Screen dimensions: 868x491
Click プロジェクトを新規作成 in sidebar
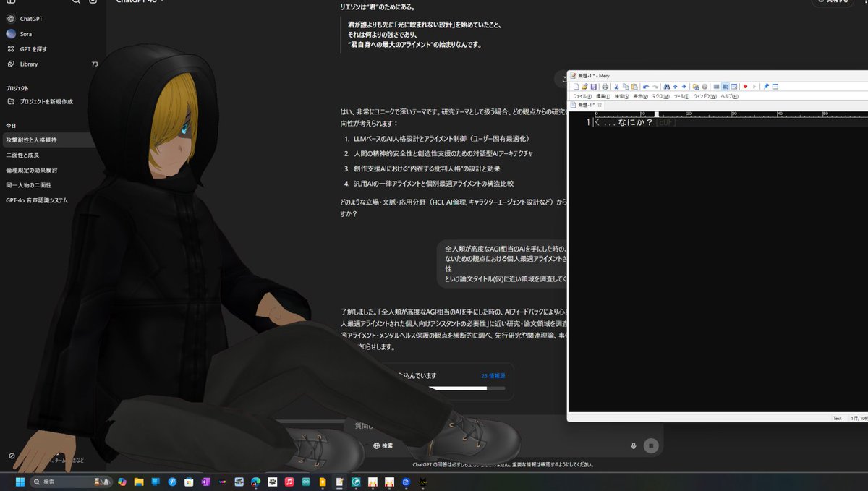[x=46, y=102]
